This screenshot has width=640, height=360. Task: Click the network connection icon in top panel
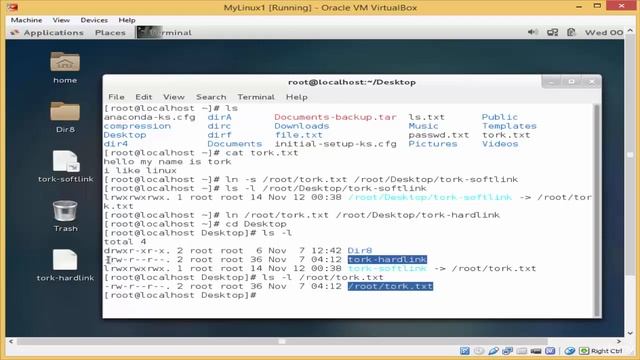(x=552, y=32)
